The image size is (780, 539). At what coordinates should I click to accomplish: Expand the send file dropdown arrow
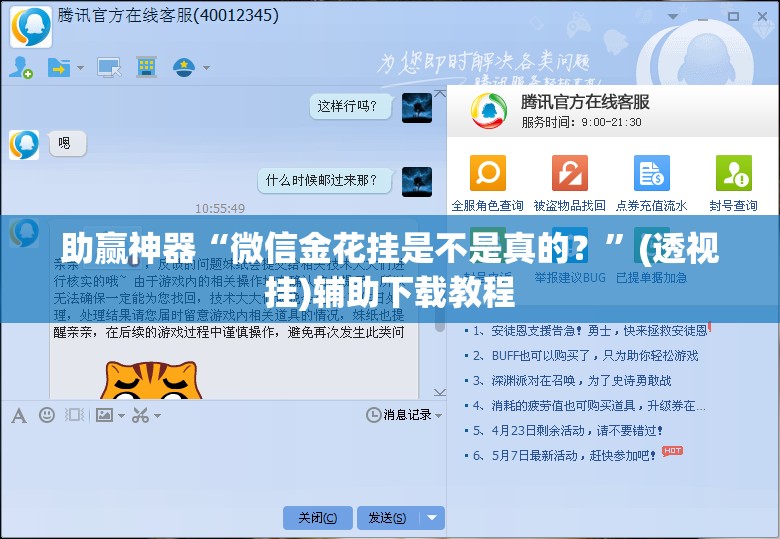(80, 68)
